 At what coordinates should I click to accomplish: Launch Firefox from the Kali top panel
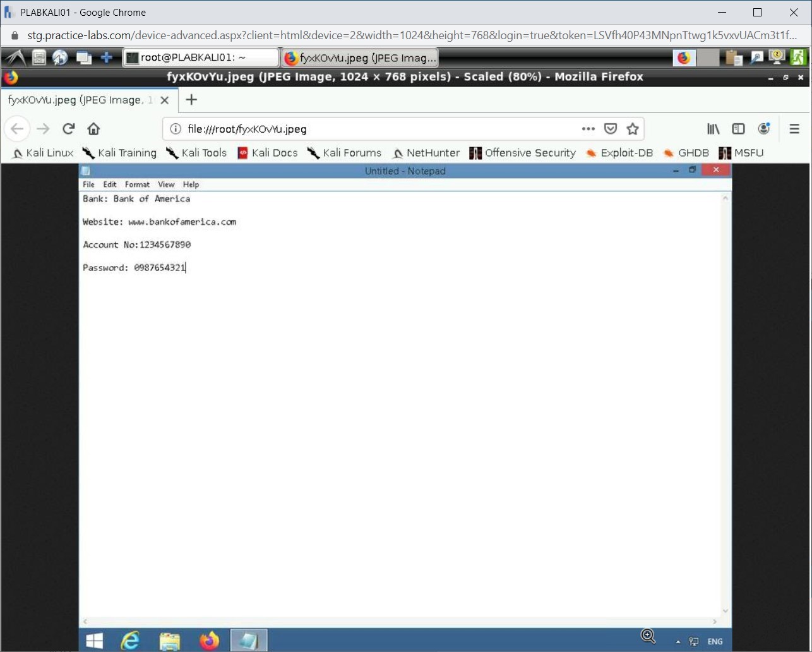(683, 57)
